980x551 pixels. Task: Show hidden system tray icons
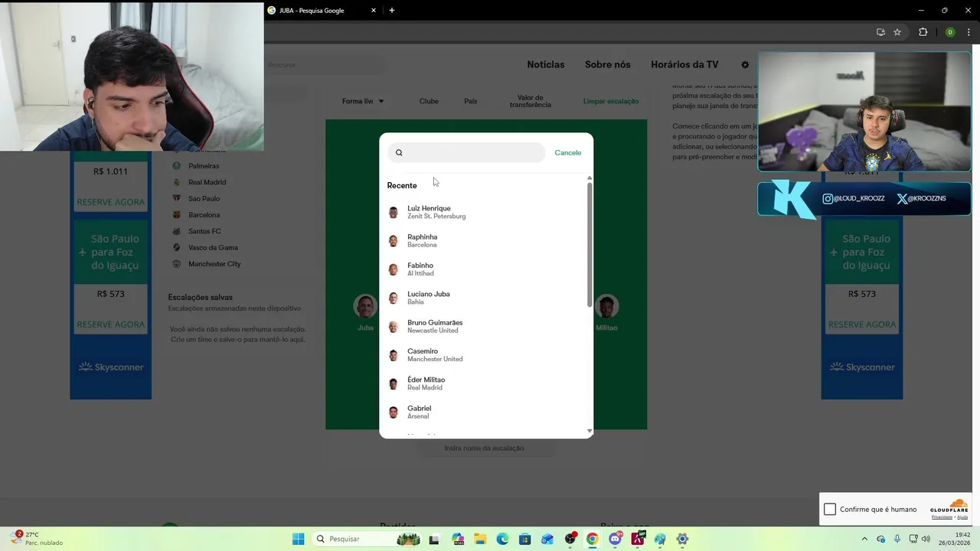pos(864,539)
